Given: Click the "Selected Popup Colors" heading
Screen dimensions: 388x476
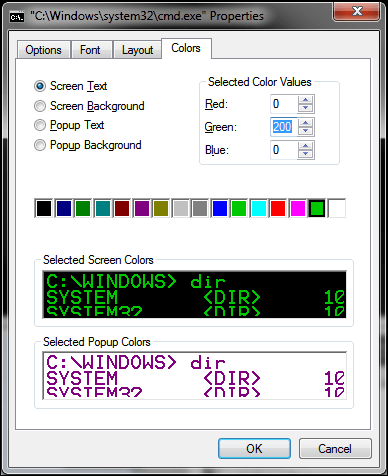Looking at the screenshot, I should (x=97, y=342).
